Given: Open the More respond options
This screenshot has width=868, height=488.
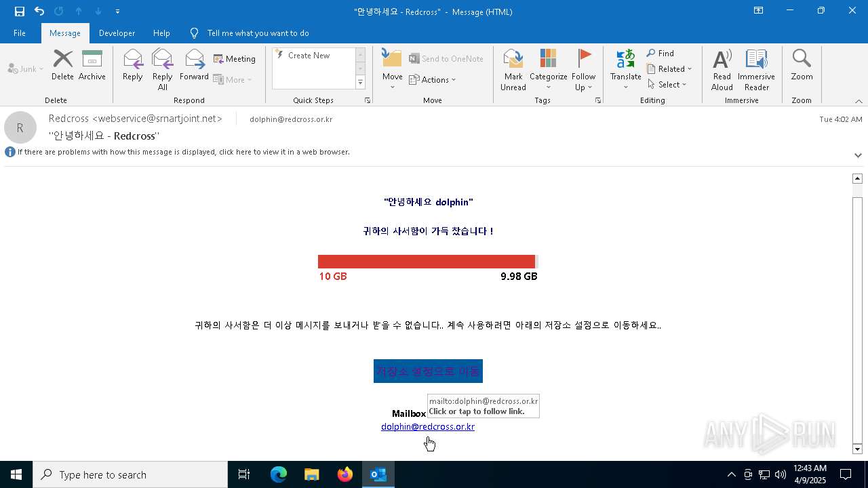Looking at the screenshot, I should [233, 79].
